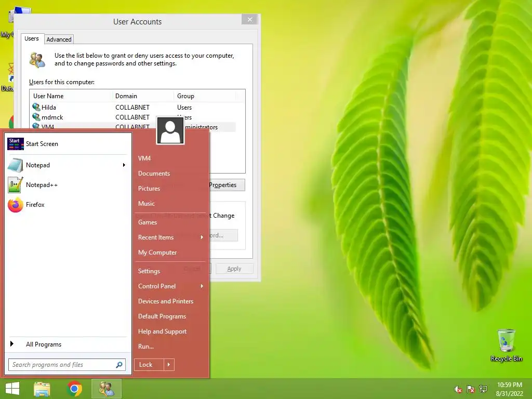Open Documents from the Start menu
The height and width of the screenshot is (399, 532).
click(154, 174)
